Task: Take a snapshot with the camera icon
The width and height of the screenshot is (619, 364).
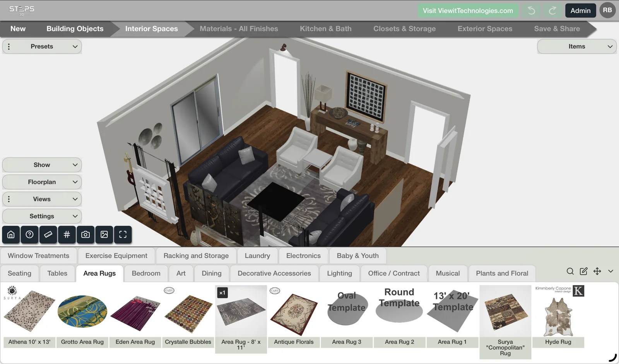Action: 85,234
